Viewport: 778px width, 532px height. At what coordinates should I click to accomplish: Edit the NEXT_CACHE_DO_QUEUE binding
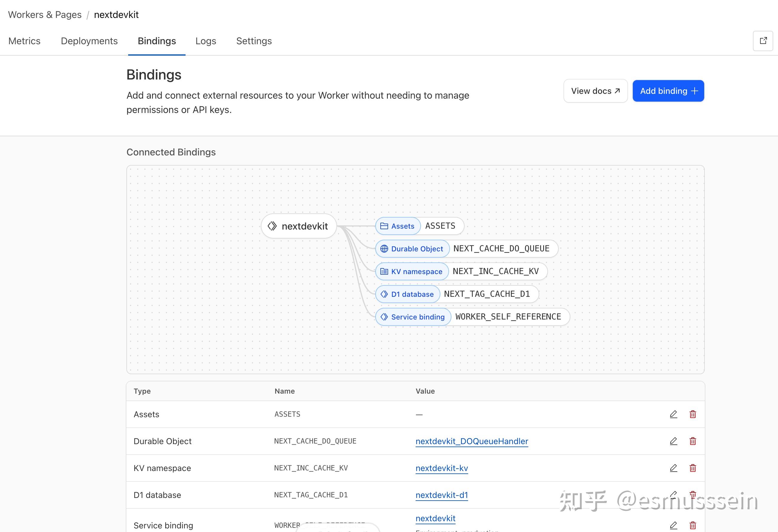click(673, 441)
